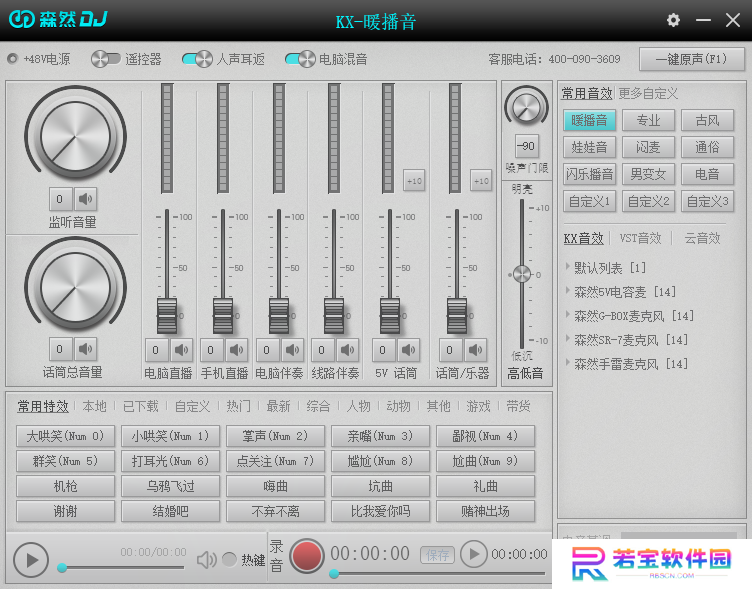Image resolution: width=752 pixels, height=589 pixels.
Task: Mute the 线路伴奏 channel speaker
Action: (x=348, y=350)
